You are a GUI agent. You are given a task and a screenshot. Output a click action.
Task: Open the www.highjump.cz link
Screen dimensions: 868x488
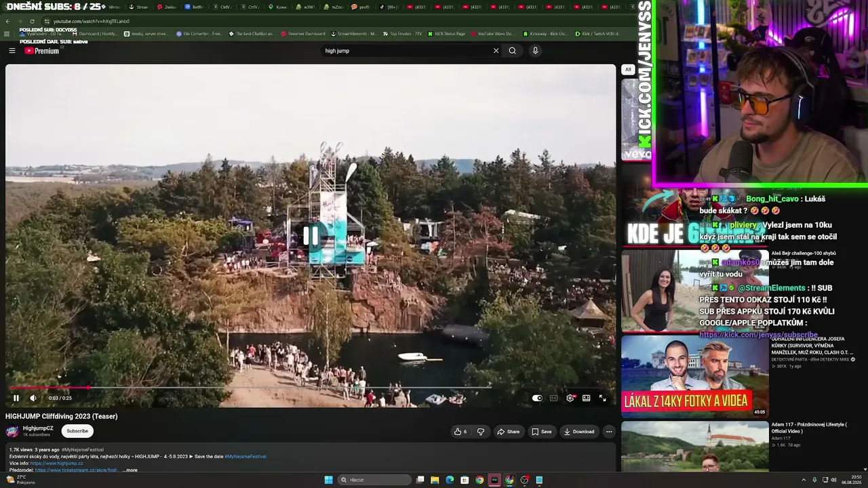pyautogui.click(x=57, y=464)
